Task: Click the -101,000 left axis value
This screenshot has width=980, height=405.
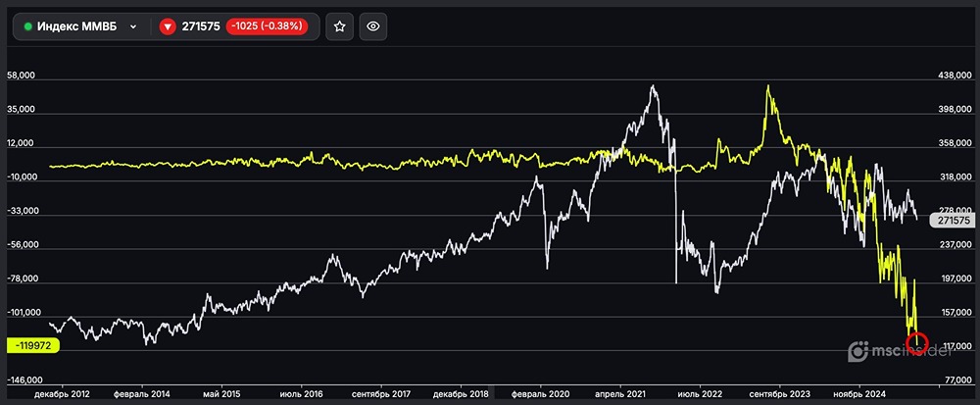Action: point(24,313)
